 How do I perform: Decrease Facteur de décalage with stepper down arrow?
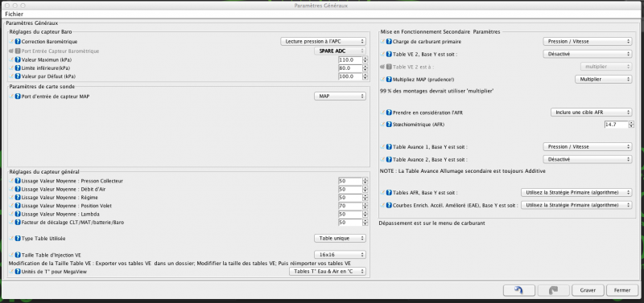[365, 224]
